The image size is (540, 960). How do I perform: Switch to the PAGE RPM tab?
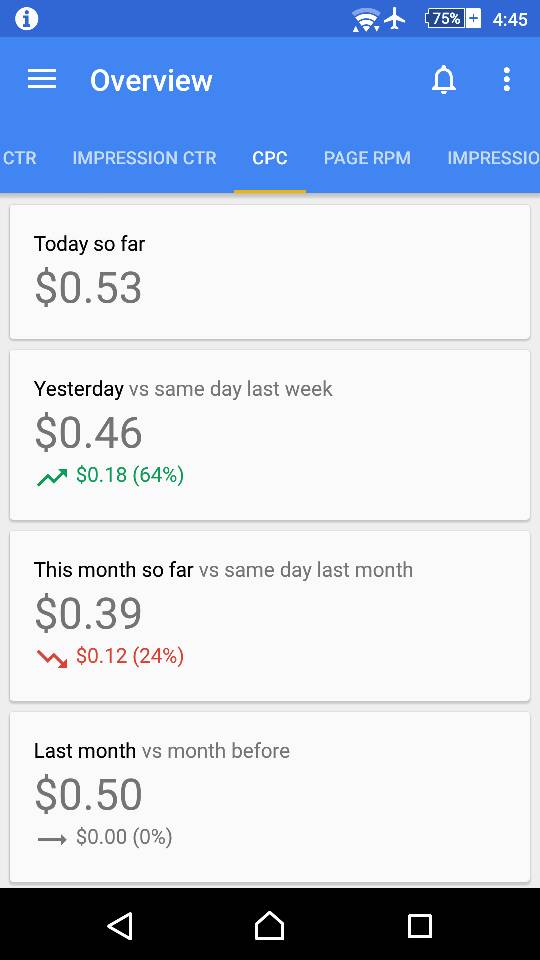367,158
